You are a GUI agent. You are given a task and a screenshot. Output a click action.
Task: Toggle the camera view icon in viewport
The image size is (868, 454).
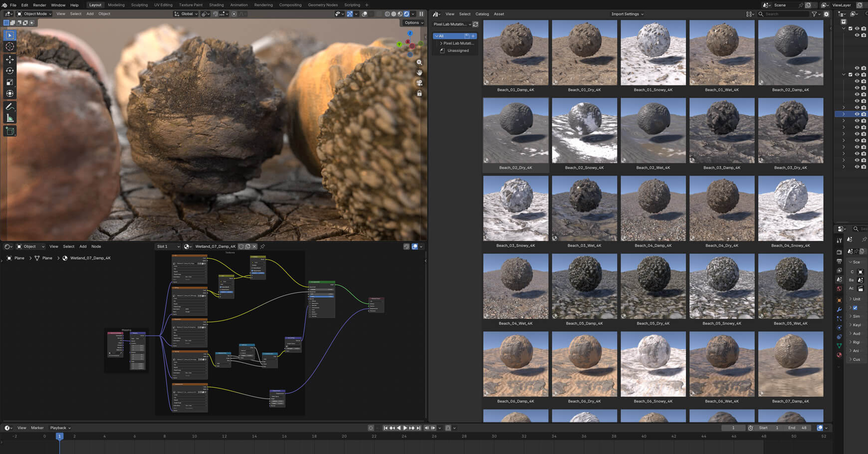click(419, 83)
